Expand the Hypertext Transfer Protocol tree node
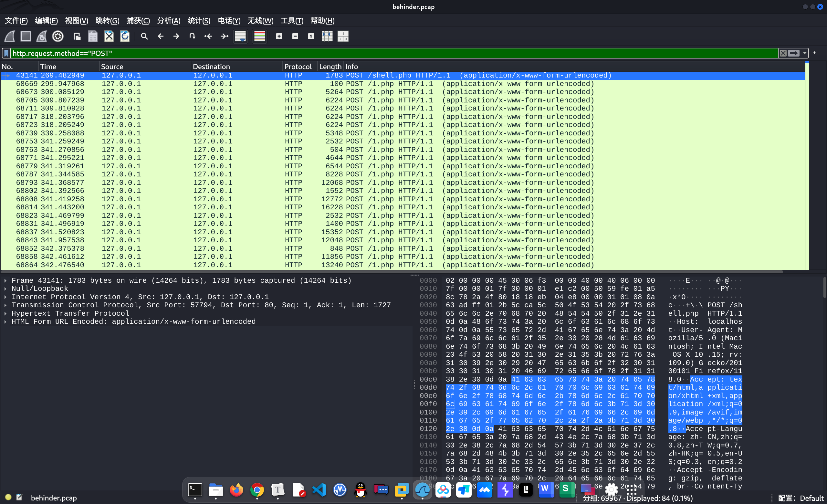Viewport: 827px width, 504px height. (x=5, y=313)
